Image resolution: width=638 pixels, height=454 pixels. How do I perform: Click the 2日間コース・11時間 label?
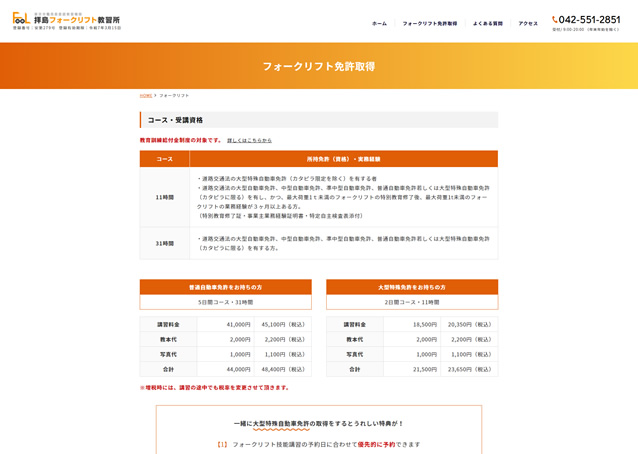tap(412, 302)
